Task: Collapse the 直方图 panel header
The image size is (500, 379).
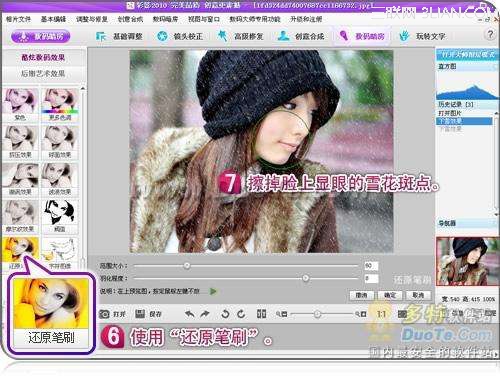Action: tap(468, 67)
